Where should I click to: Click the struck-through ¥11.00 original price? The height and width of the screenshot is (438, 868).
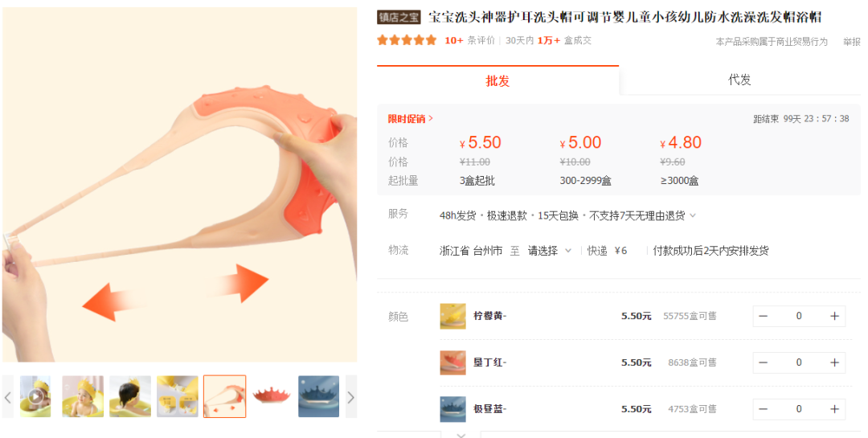tap(475, 162)
